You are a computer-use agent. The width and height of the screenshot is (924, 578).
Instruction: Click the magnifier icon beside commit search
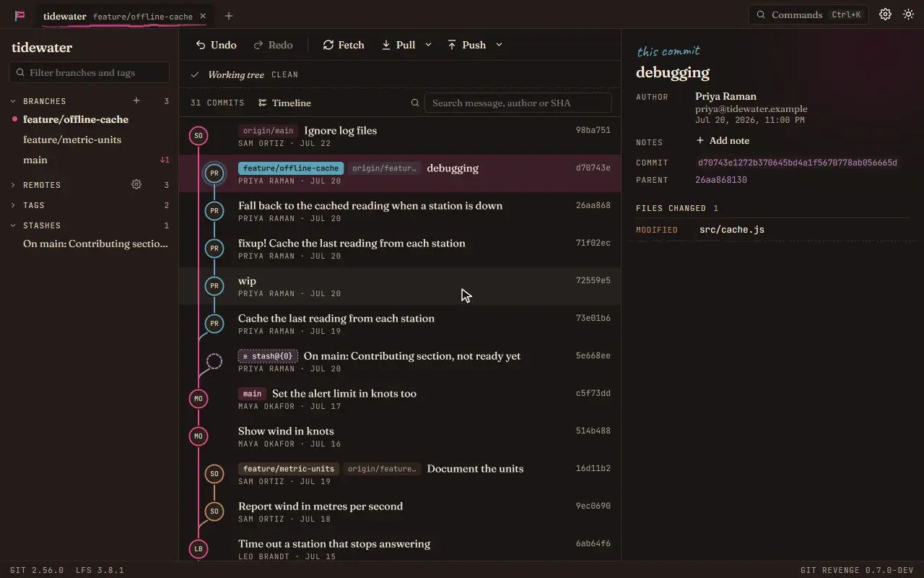pyautogui.click(x=415, y=103)
